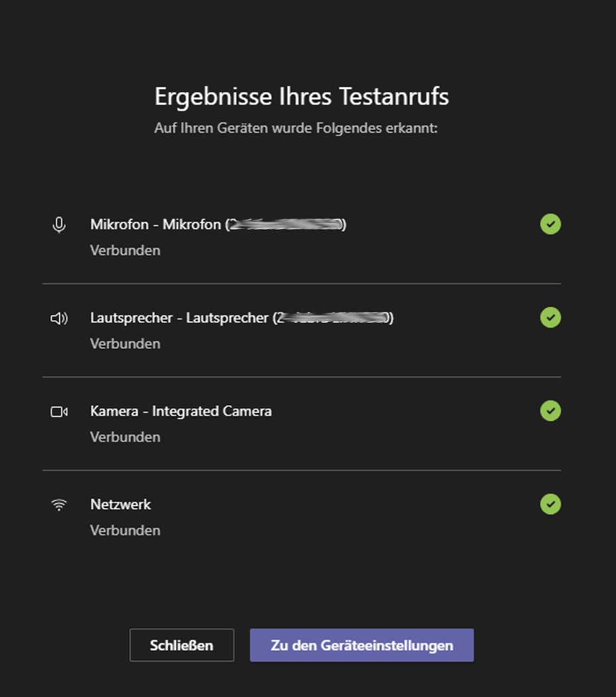
Task: Click the speaker (Lautsprecher) icon
Action: pos(59,318)
